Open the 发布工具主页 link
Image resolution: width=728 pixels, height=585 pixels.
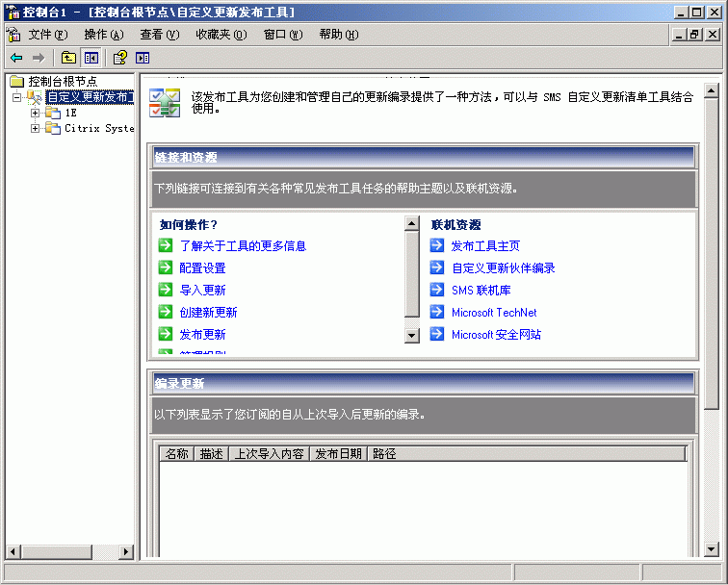pyautogui.click(x=485, y=245)
